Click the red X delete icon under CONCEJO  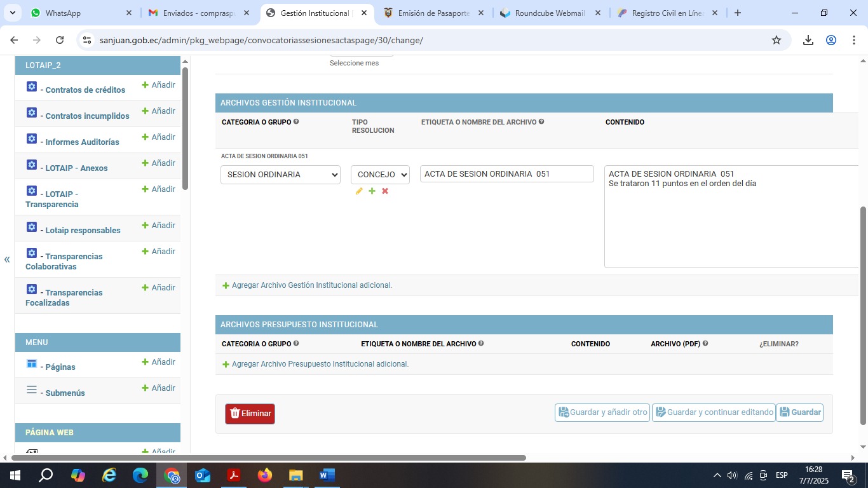coord(385,191)
